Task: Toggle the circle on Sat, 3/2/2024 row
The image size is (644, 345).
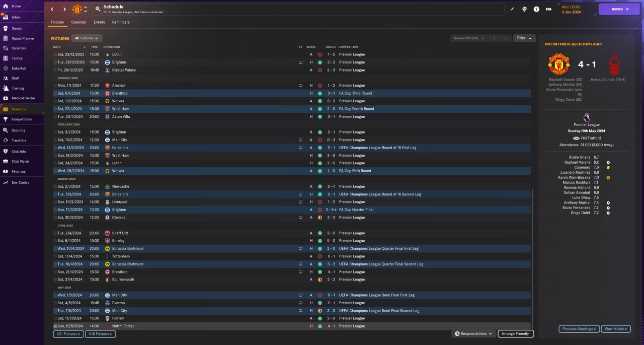Action: tap(55, 132)
